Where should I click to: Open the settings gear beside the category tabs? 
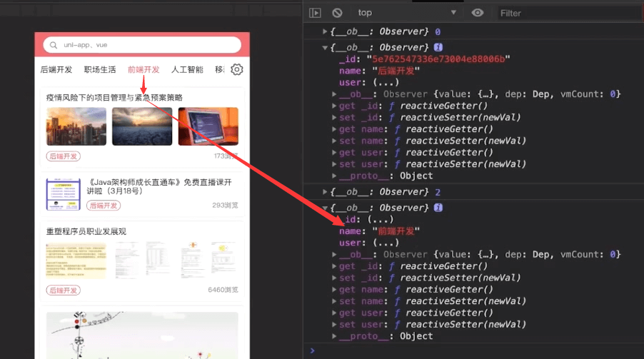coord(236,69)
